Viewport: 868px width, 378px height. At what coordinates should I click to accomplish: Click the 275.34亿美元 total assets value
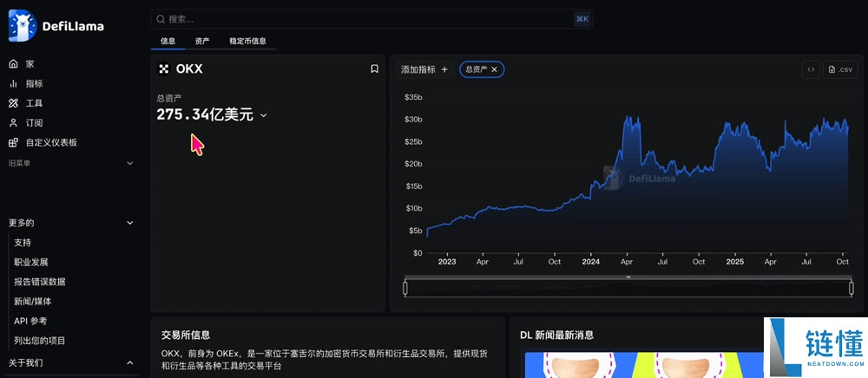(204, 115)
